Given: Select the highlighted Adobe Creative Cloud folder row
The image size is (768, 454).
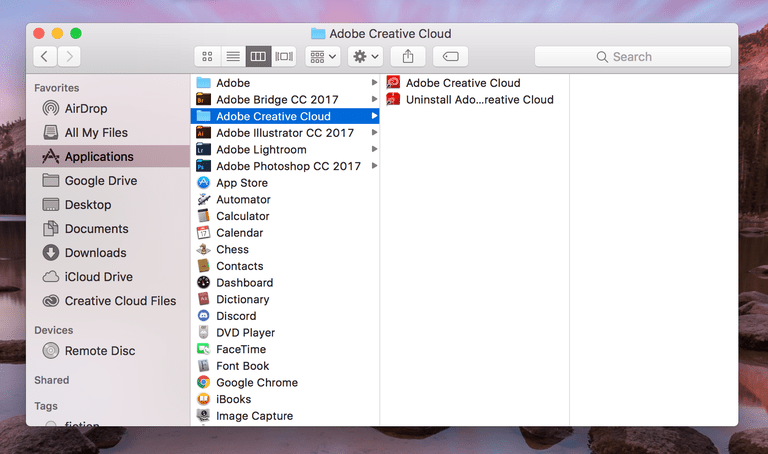Looking at the screenshot, I should pyautogui.click(x=285, y=116).
